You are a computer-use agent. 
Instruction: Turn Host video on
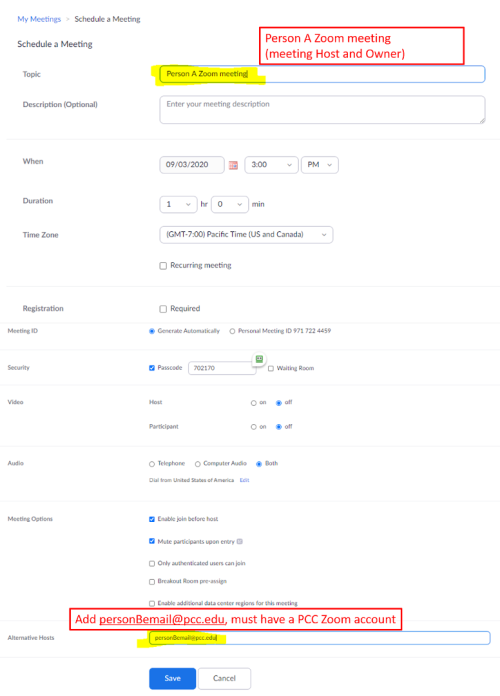(254, 403)
